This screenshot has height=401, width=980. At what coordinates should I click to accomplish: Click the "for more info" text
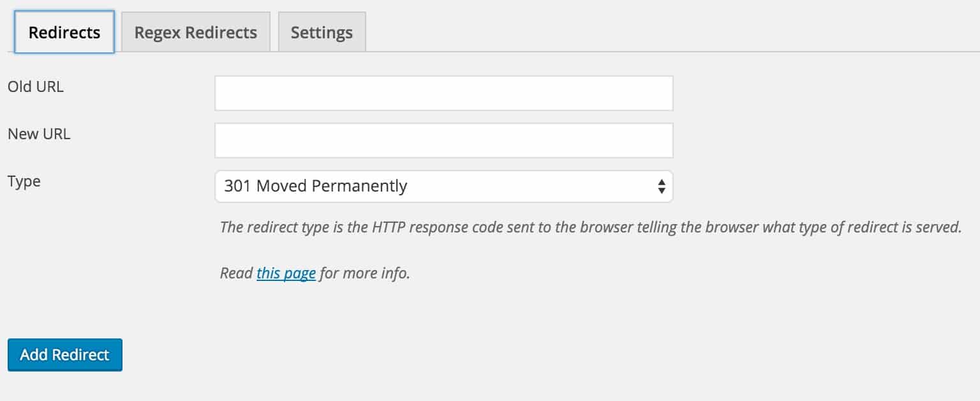coord(364,273)
